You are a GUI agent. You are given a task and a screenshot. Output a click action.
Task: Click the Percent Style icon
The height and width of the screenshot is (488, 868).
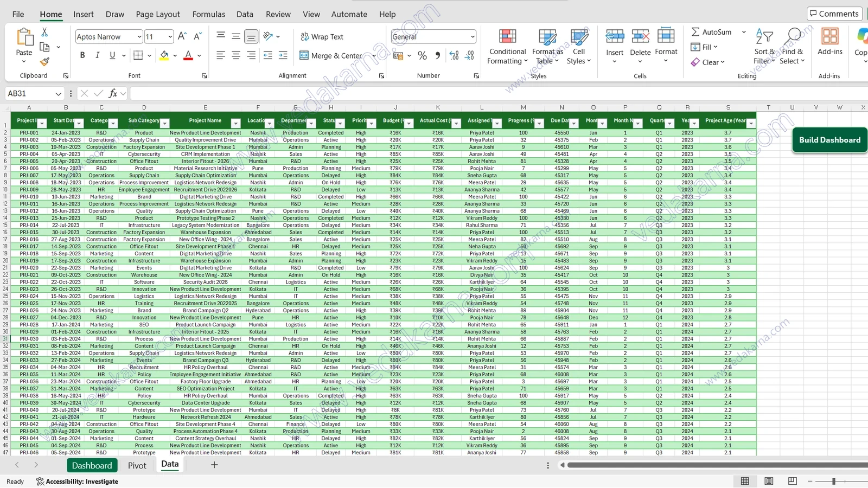[423, 55]
